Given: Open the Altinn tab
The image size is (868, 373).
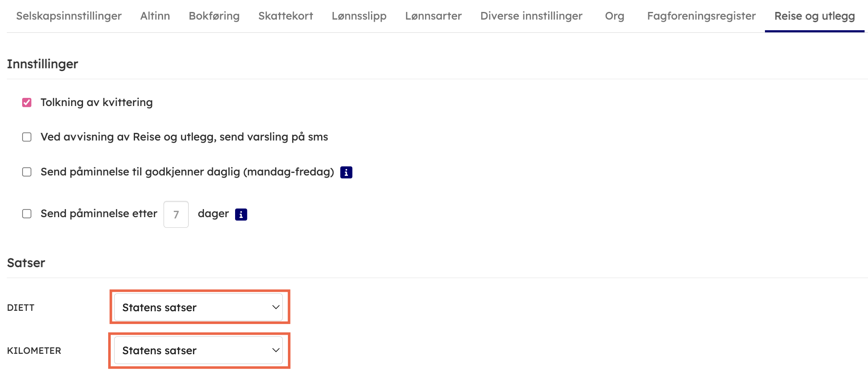Looking at the screenshot, I should (155, 16).
